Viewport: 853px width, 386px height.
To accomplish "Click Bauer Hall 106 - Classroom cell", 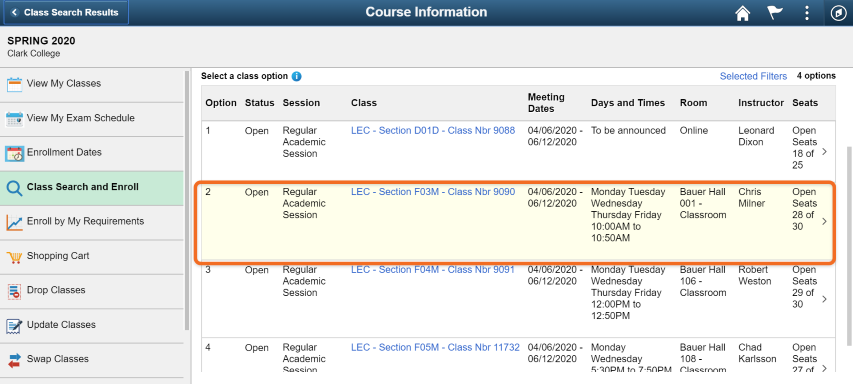I will click(703, 281).
